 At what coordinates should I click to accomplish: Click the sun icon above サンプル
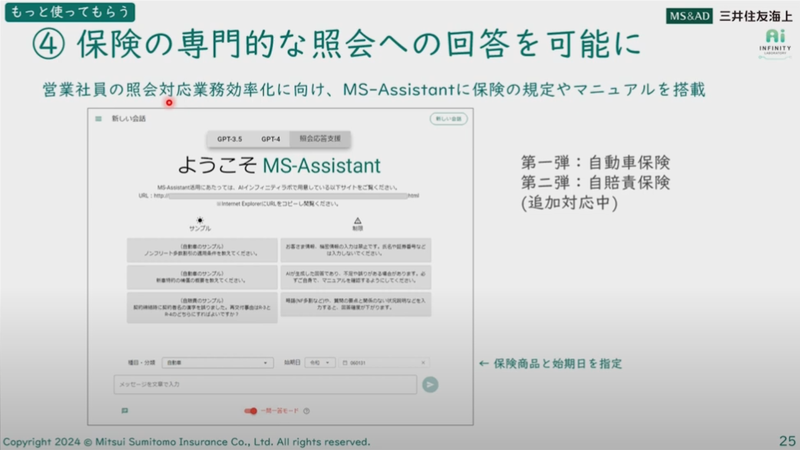[200, 220]
